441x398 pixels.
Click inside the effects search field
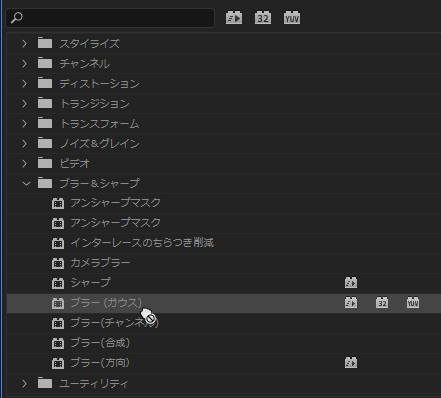click(110, 18)
